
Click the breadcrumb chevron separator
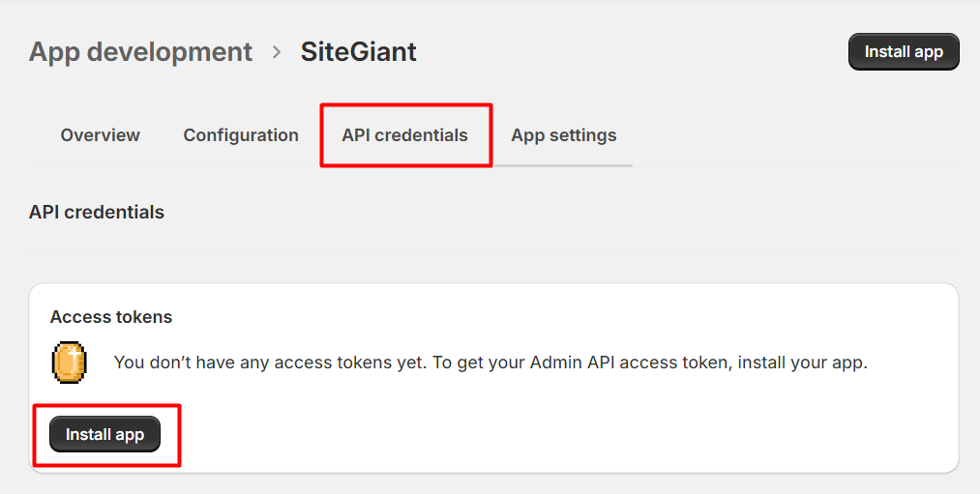click(x=277, y=51)
